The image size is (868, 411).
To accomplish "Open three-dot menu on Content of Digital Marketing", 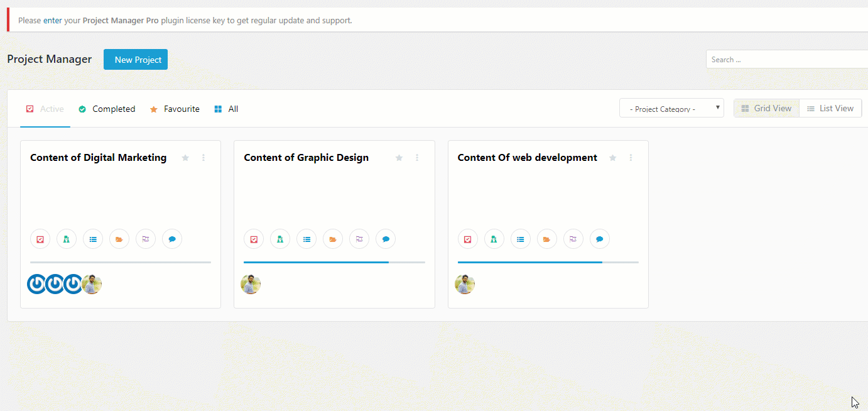I will tap(203, 158).
